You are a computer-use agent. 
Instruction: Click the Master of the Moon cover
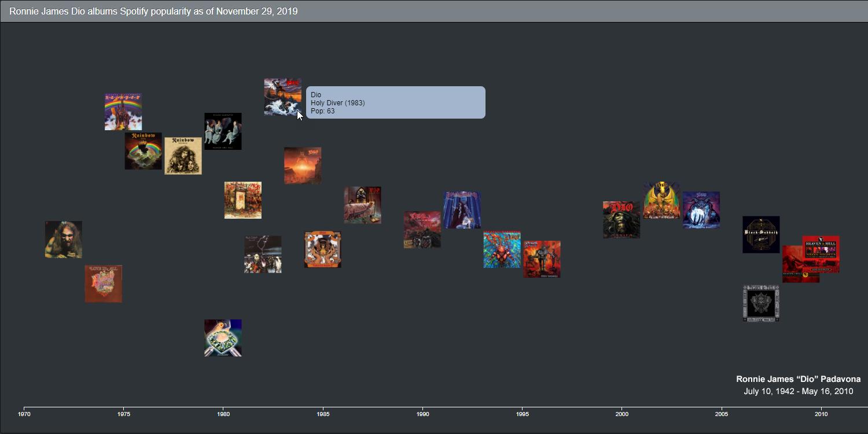[x=701, y=210]
